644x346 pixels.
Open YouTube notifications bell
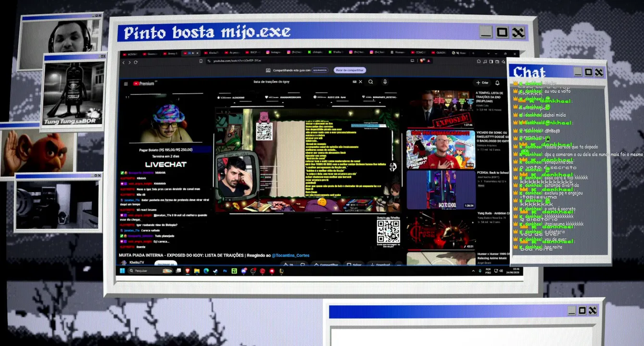pos(497,83)
